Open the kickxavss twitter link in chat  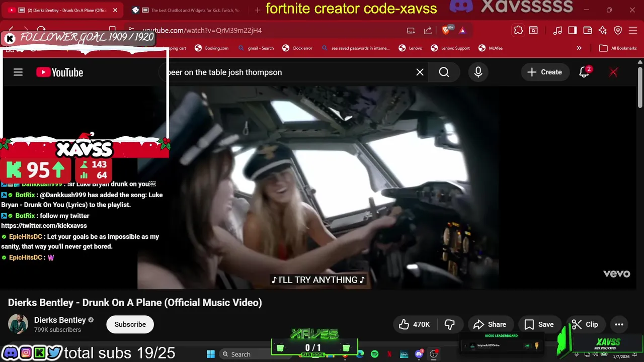point(44,226)
